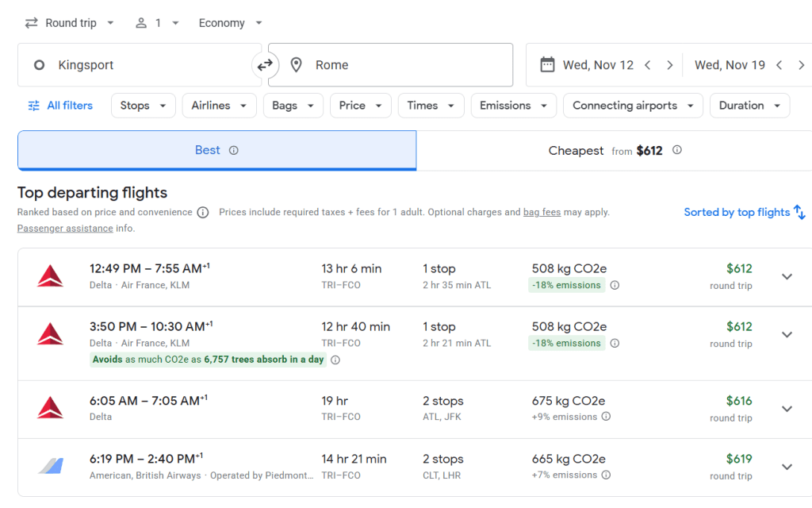Click the swap origin and destination icon
Image resolution: width=812 pixels, height=508 pixels.
[x=265, y=65]
